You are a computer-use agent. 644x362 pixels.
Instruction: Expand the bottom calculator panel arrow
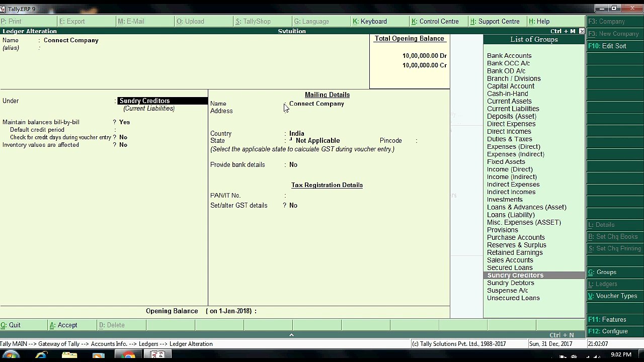tap(291, 335)
